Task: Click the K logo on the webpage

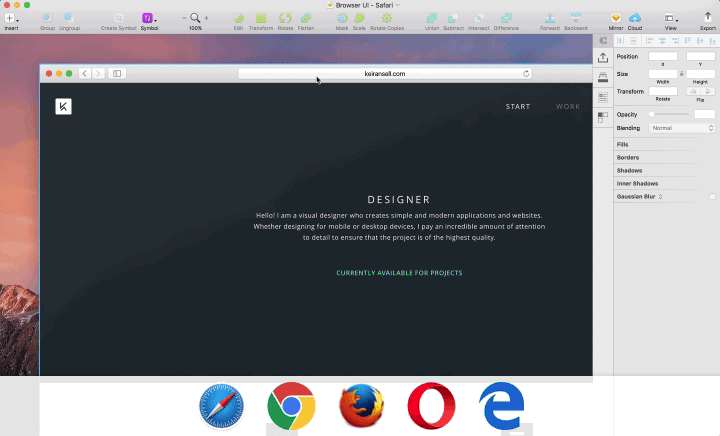Action: pyautogui.click(x=63, y=106)
